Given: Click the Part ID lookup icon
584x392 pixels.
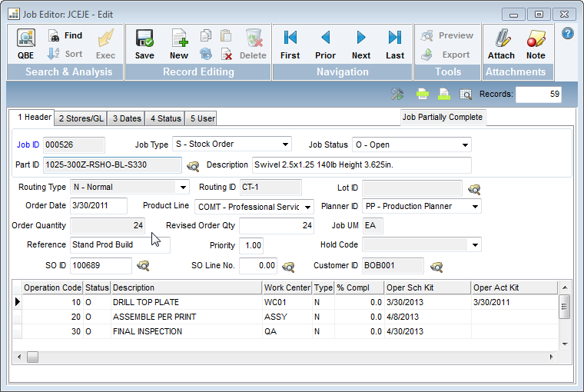Looking at the screenshot, I should click(193, 166).
